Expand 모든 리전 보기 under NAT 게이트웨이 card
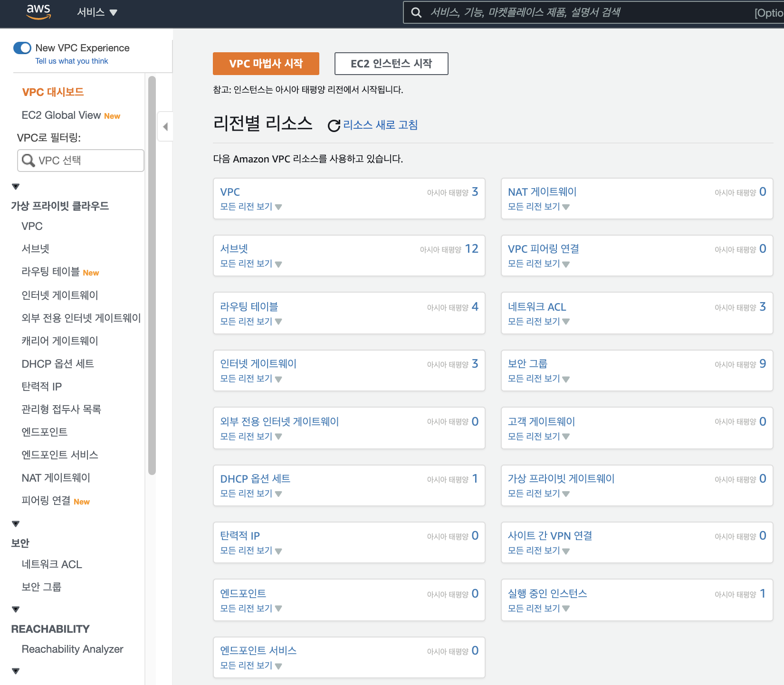 click(x=539, y=207)
